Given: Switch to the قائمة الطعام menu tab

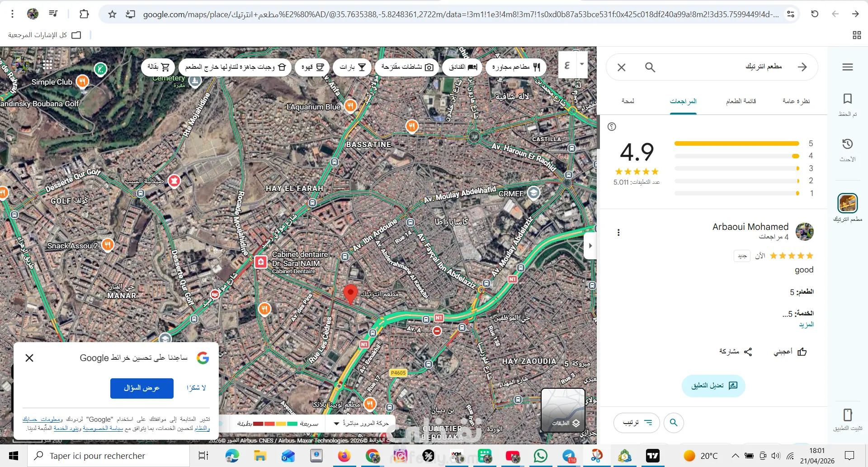Looking at the screenshot, I should point(741,101).
